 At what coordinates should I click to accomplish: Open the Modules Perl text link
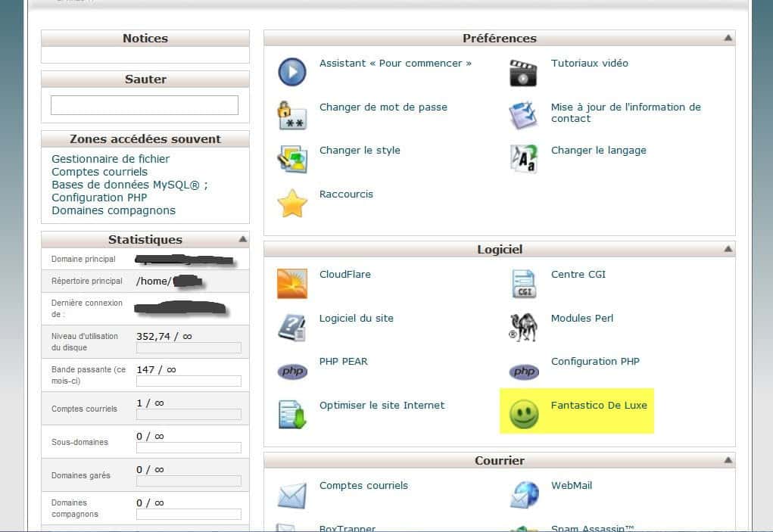point(582,318)
